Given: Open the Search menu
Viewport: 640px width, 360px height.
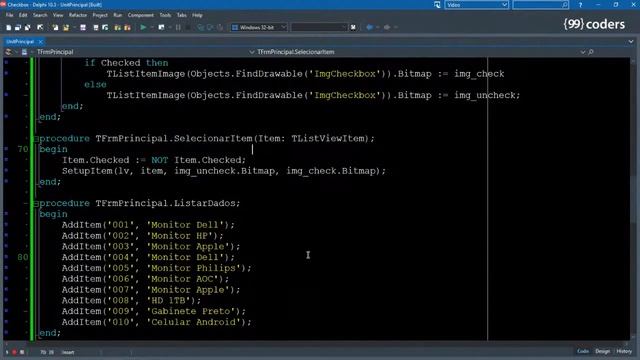Looking at the screenshot, I should point(40,15).
